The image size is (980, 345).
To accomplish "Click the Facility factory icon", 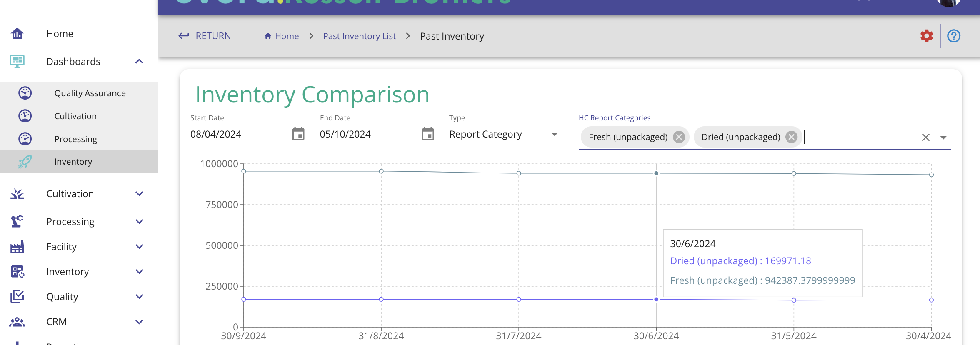I will [17, 247].
